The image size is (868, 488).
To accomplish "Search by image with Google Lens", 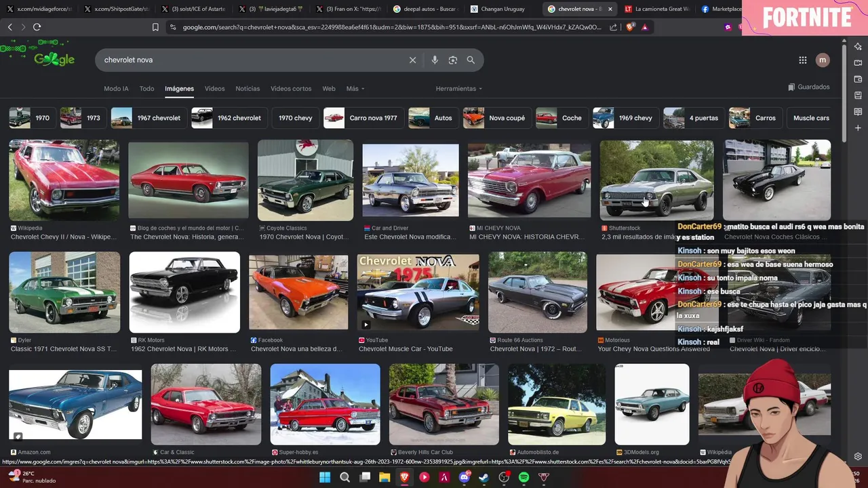I will [x=453, y=60].
